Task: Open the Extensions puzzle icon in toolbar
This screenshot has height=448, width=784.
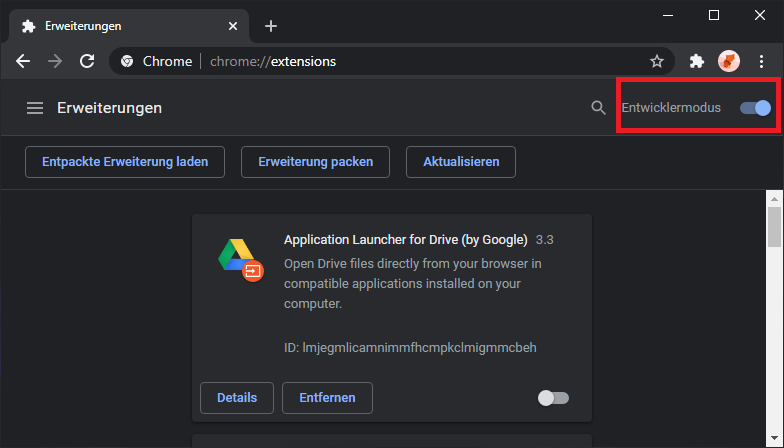Action: pos(697,61)
